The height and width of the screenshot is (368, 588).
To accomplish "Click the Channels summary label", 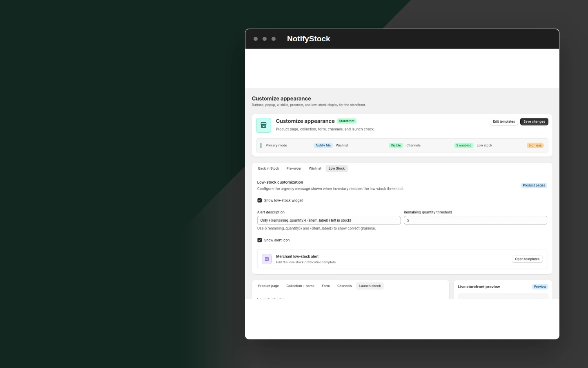I will [x=413, y=145].
